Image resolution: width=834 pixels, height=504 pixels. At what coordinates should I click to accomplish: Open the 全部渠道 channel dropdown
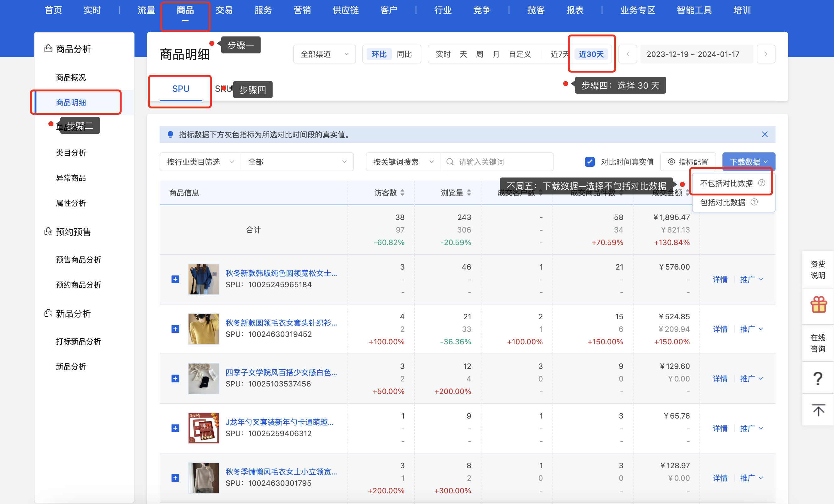(324, 54)
